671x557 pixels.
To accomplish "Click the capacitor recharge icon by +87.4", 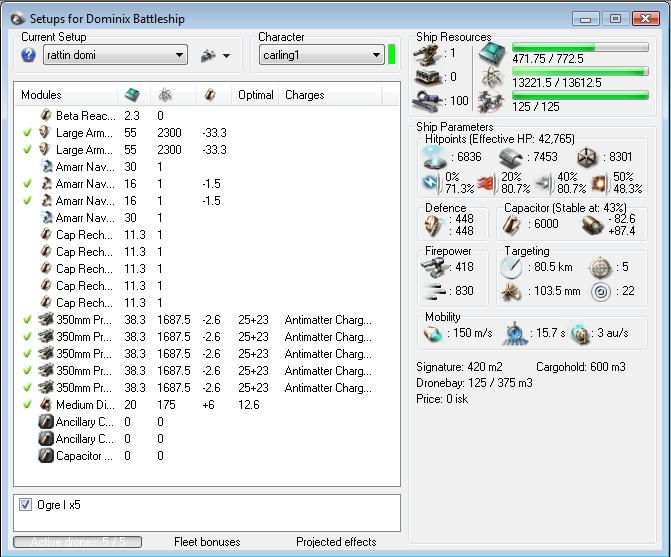I will pyautogui.click(x=593, y=225).
